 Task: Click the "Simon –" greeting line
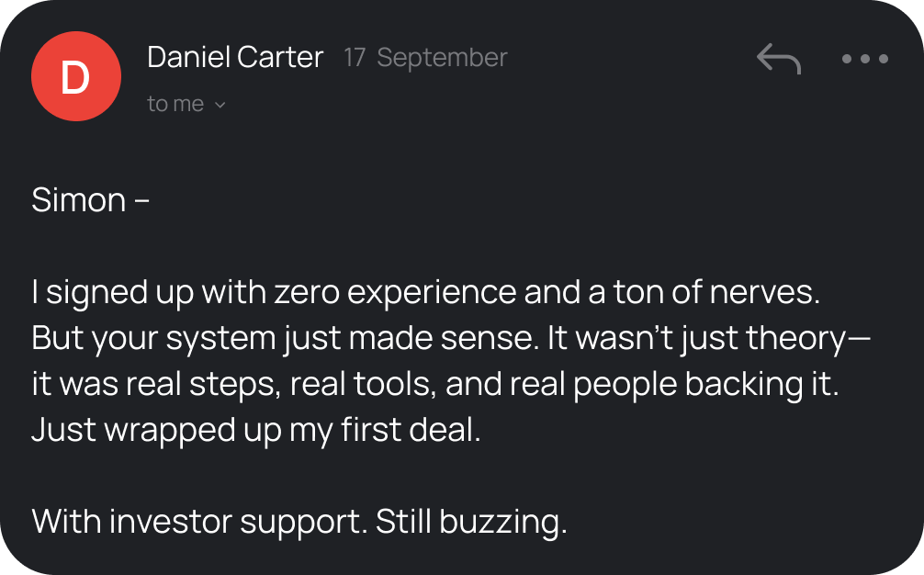coord(90,199)
